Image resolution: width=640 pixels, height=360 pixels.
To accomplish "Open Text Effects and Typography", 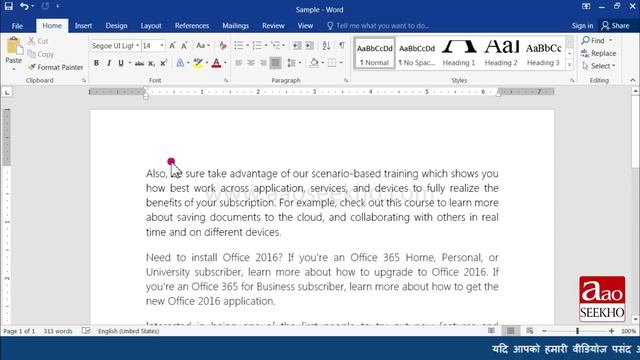I will [180, 63].
